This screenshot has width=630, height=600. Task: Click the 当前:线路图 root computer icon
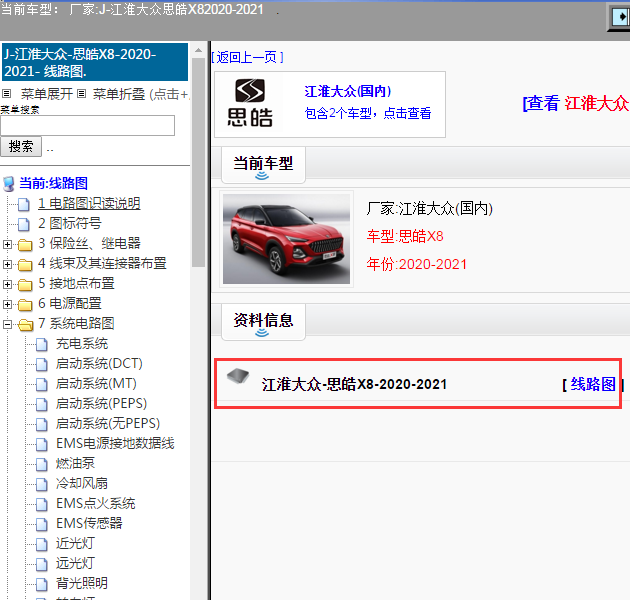9,184
